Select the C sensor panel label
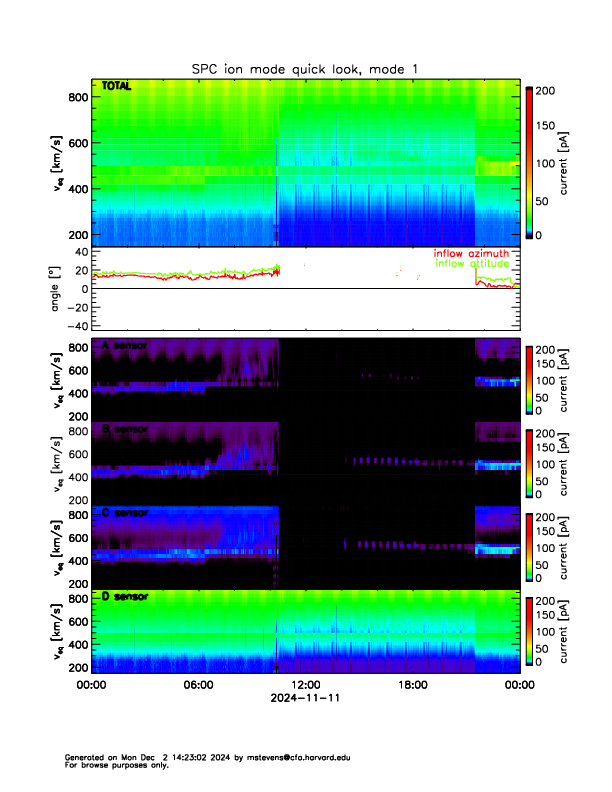The image size is (612, 792). click(124, 513)
